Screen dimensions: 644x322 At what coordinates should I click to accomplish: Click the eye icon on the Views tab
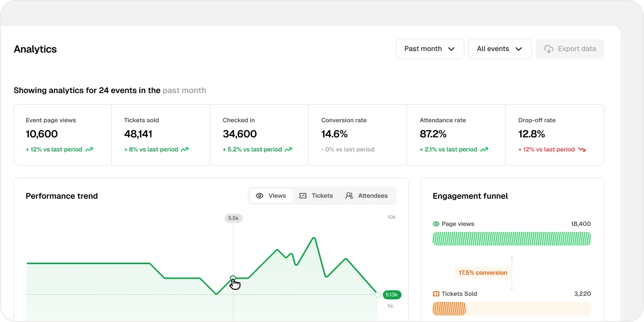pos(260,196)
